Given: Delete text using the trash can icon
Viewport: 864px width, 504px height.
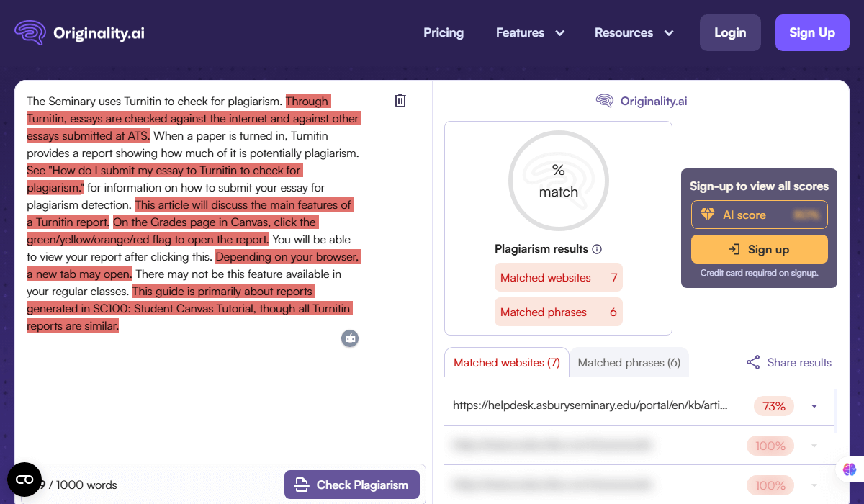Looking at the screenshot, I should (x=400, y=101).
